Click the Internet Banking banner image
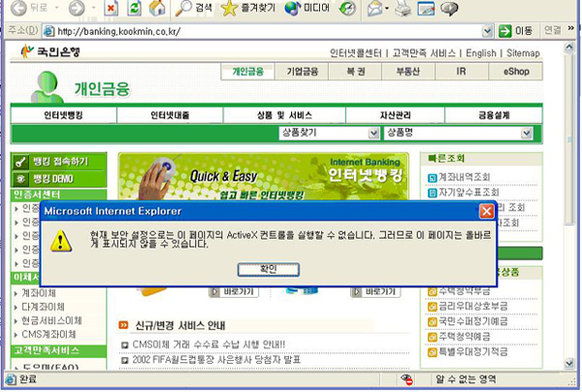This screenshot has width=582, height=392. click(264, 177)
